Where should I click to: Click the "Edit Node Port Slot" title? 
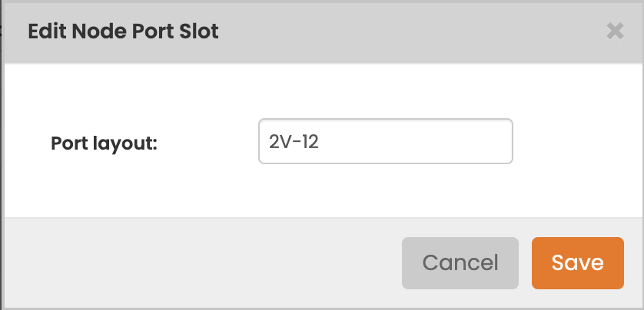tap(123, 31)
